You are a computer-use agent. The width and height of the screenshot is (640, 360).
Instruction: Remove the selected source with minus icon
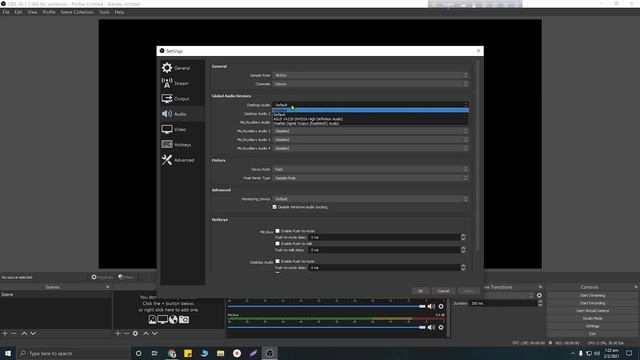[126, 333]
